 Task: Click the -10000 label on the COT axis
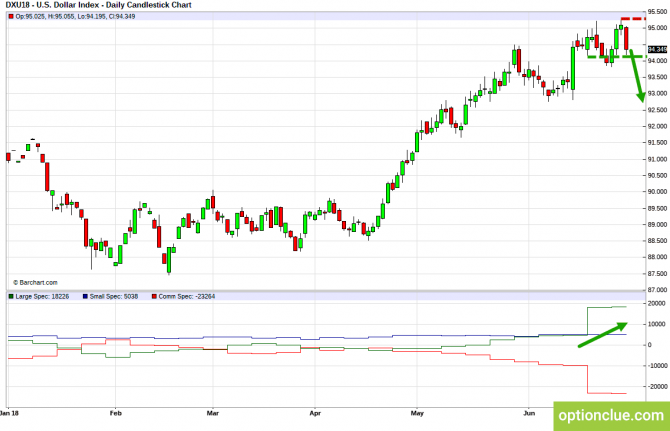(x=656, y=366)
